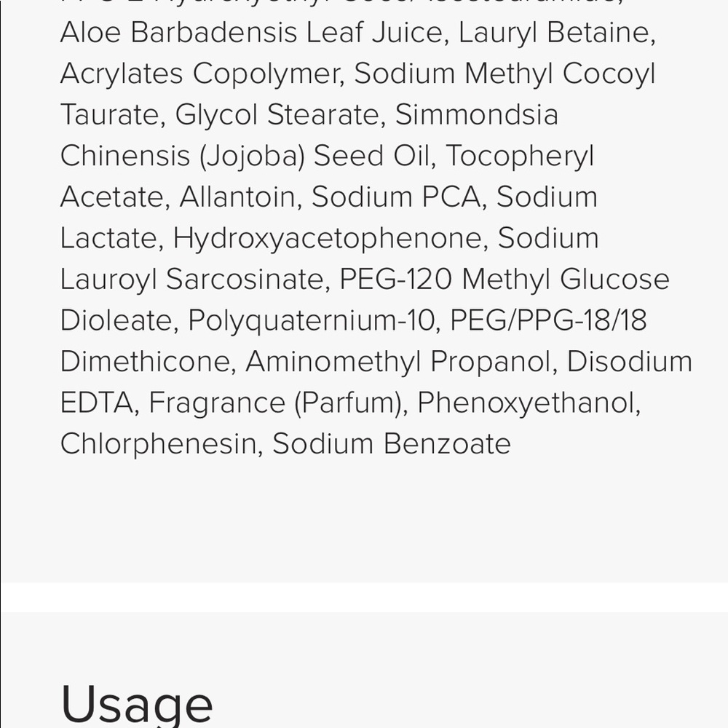Click the Aloe Barbadensis Leaf Juice text
This screenshot has width=728, height=728.
[x=251, y=33]
